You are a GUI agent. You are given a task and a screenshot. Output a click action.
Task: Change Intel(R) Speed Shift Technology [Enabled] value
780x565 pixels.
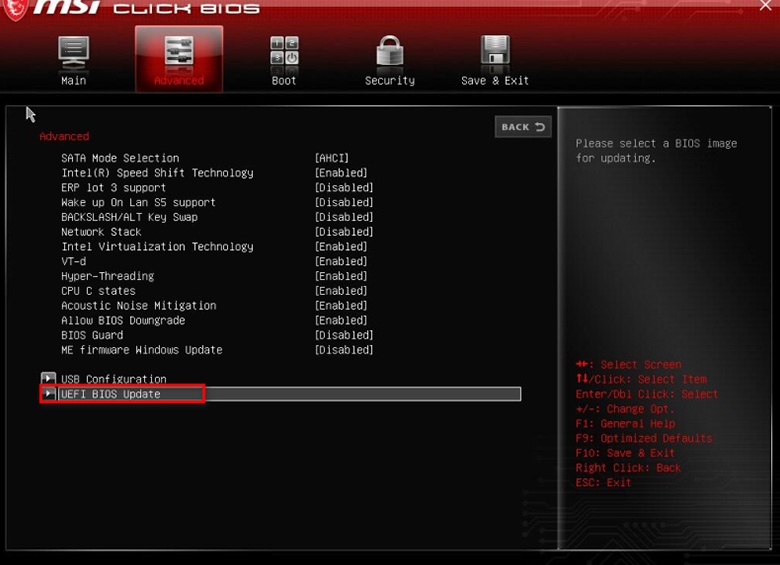[x=341, y=173]
